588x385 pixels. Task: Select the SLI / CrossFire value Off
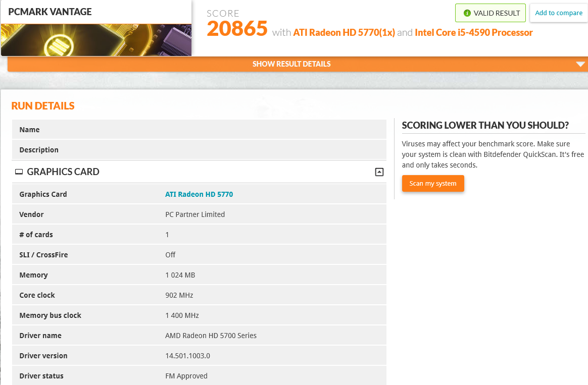pos(170,255)
